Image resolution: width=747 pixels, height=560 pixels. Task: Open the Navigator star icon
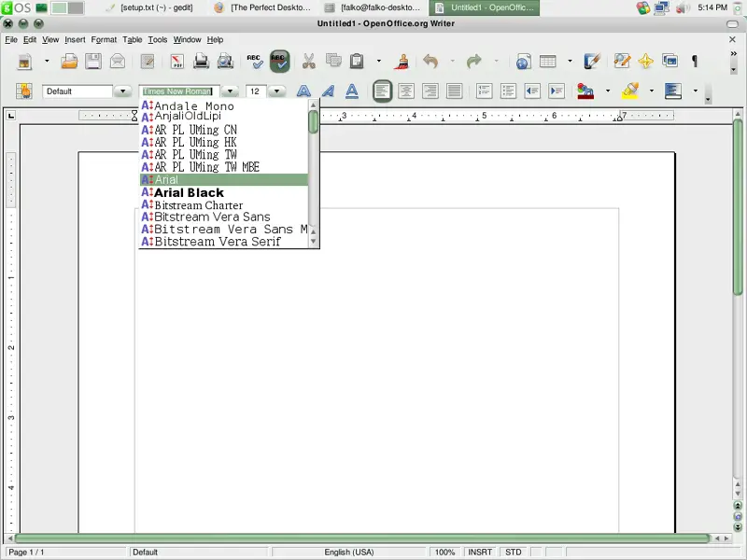point(645,62)
